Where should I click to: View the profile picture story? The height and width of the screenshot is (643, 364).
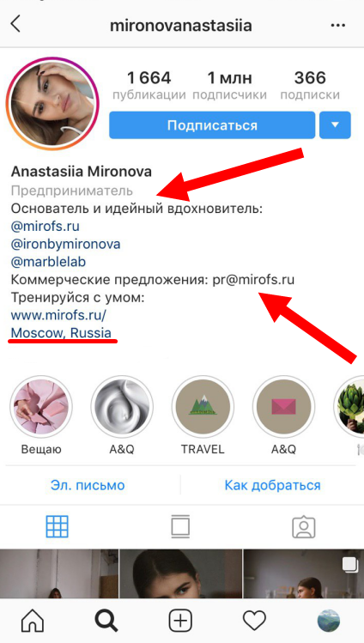tap(52, 104)
